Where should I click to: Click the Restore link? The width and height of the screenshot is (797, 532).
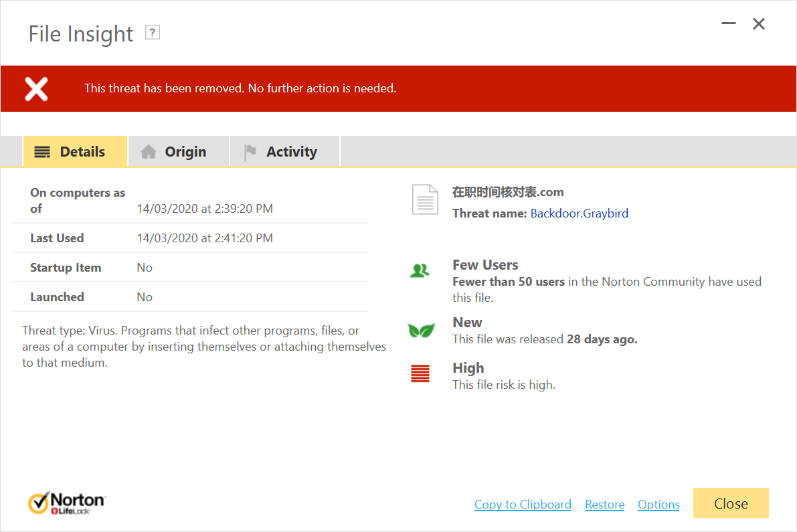(x=604, y=505)
